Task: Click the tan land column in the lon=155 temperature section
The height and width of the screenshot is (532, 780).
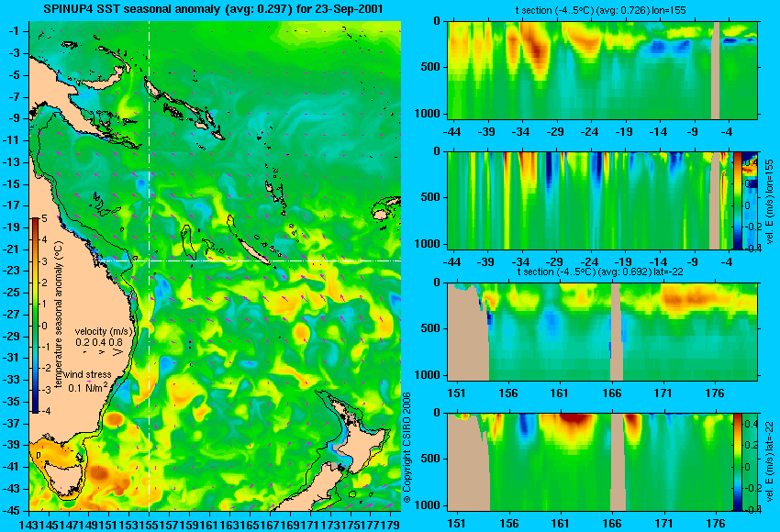Action: click(716, 70)
